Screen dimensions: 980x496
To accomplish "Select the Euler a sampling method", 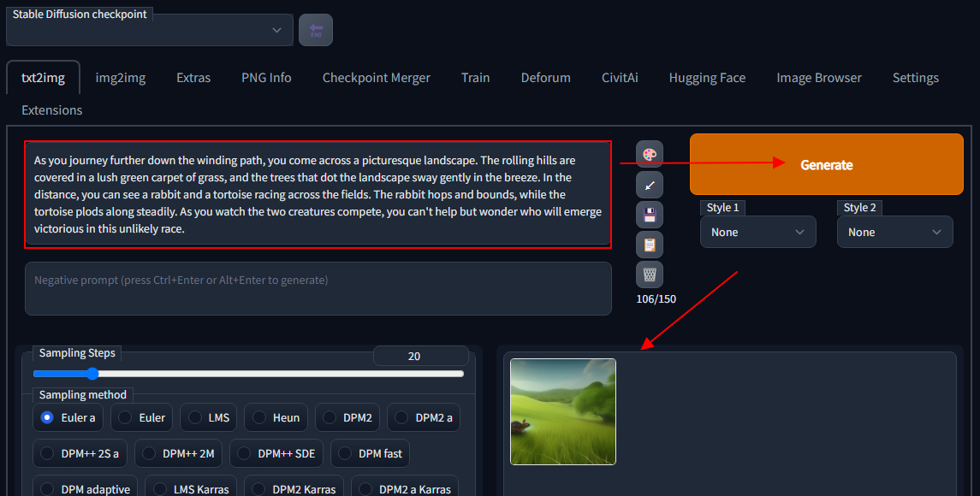I will pos(68,417).
